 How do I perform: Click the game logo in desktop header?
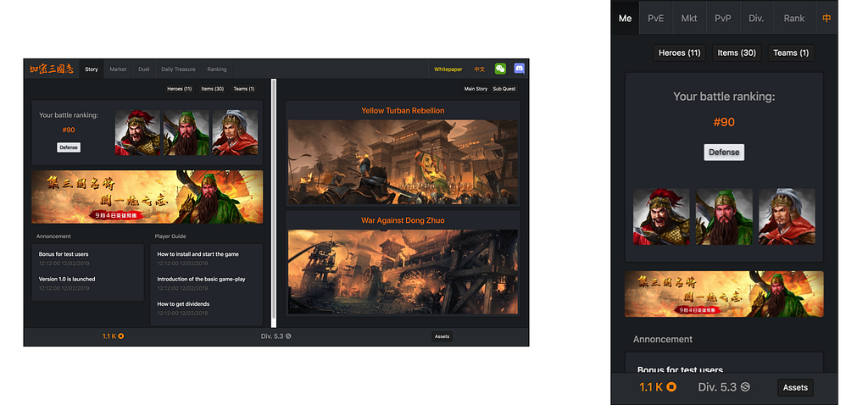(x=52, y=69)
